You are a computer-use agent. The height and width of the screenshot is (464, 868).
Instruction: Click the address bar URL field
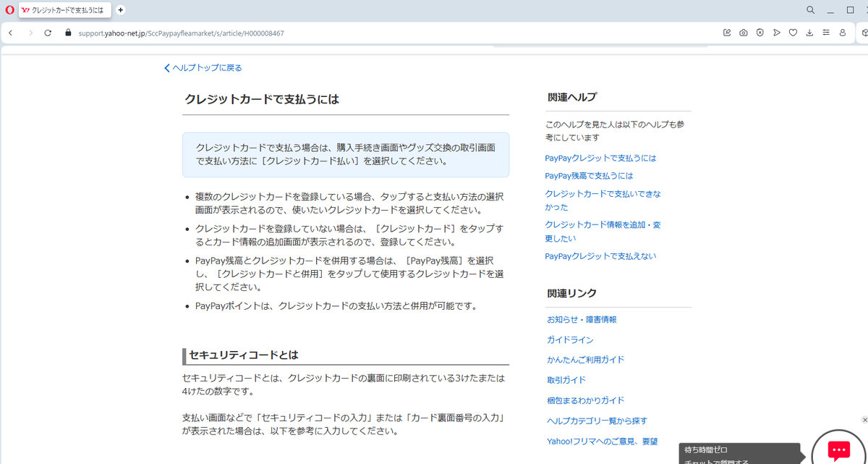391,33
